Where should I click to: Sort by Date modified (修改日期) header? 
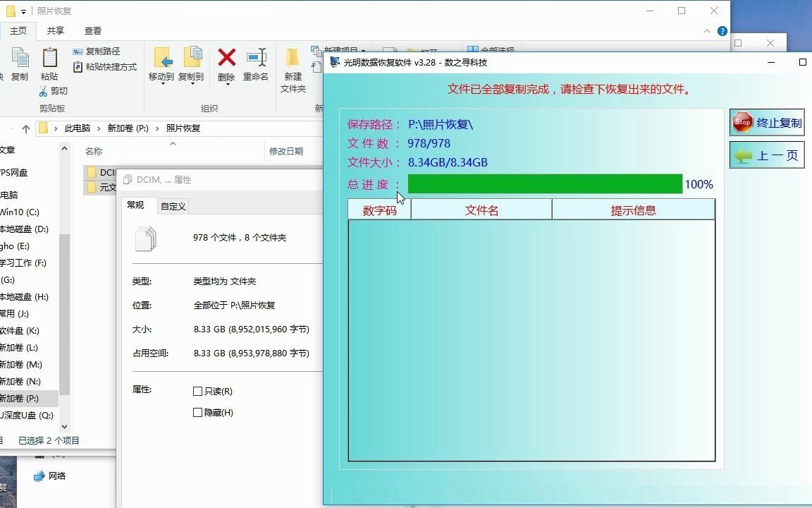click(286, 152)
